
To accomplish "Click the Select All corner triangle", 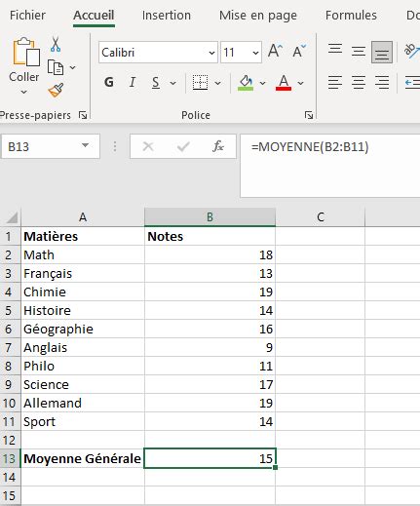I will point(11,217).
